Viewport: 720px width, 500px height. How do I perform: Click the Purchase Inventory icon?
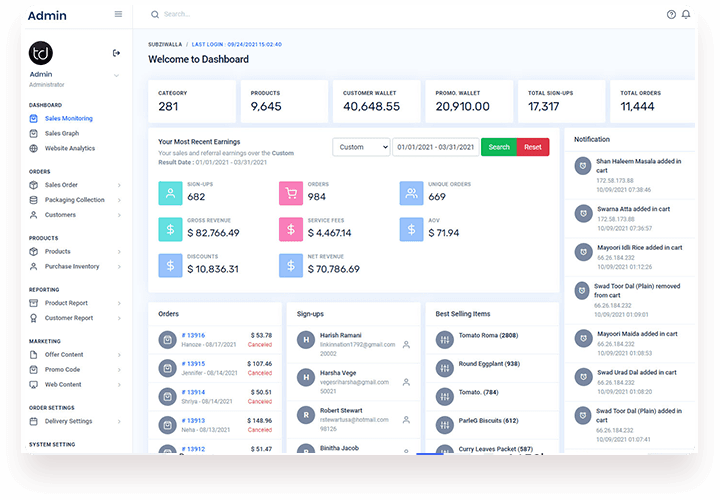34,266
